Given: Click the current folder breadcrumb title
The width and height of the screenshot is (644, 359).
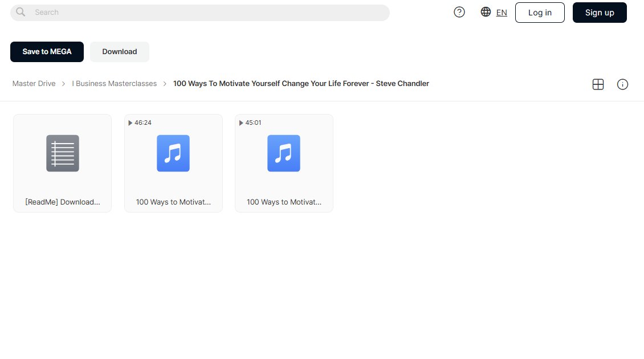Looking at the screenshot, I should [x=301, y=83].
